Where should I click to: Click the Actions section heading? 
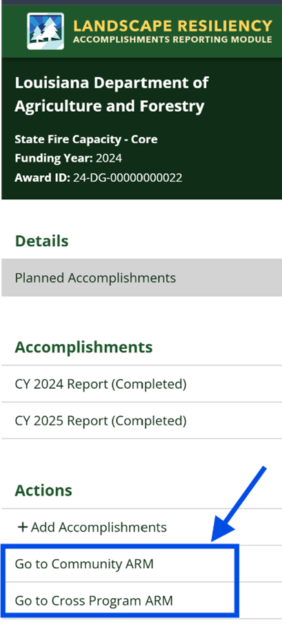pyautogui.click(x=43, y=490)
